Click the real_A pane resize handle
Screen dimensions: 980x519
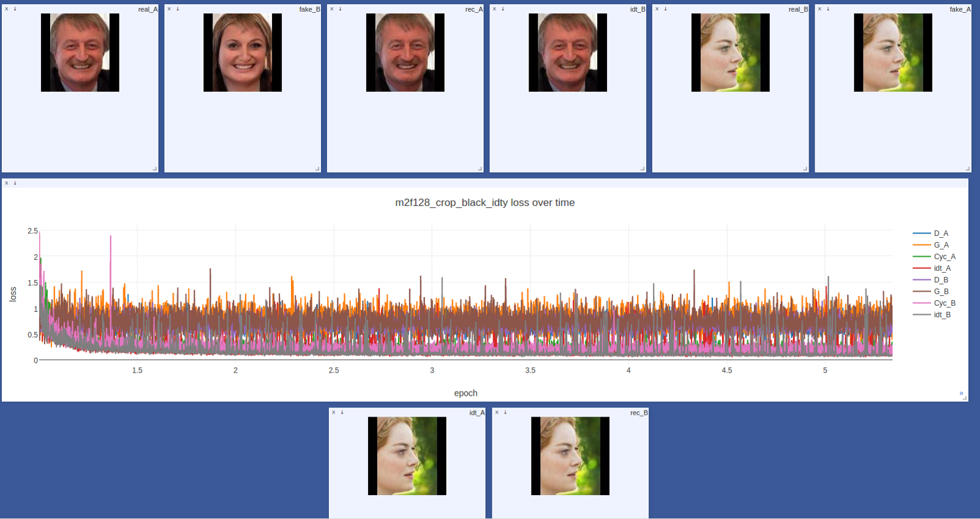tap(154, 169)
